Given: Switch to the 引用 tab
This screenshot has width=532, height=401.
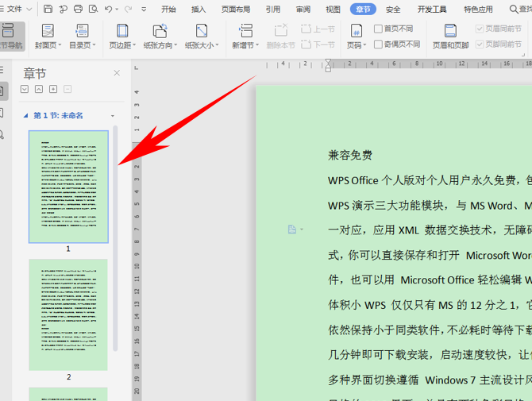Looking at the screenshot, I should [273, 10].
